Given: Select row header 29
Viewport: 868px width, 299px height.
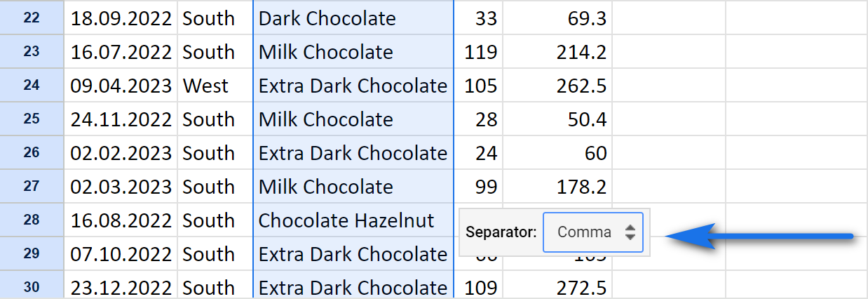Looking at the screenshot, I should [32, 253].
